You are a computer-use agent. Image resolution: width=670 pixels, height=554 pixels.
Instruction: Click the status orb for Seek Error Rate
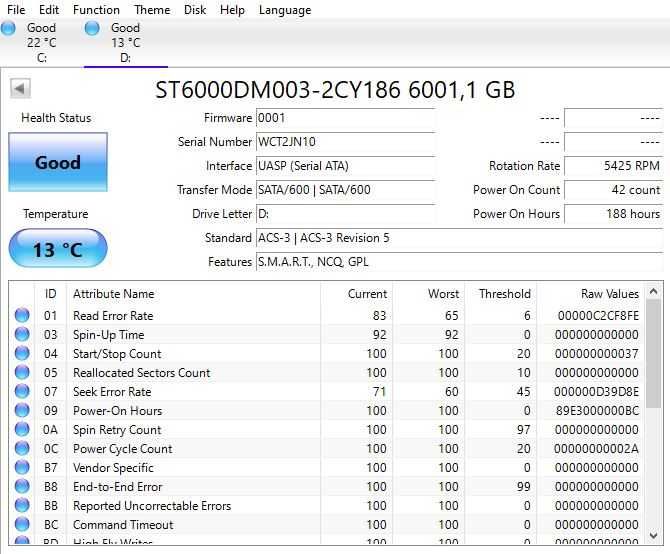[x=22, y=391]
